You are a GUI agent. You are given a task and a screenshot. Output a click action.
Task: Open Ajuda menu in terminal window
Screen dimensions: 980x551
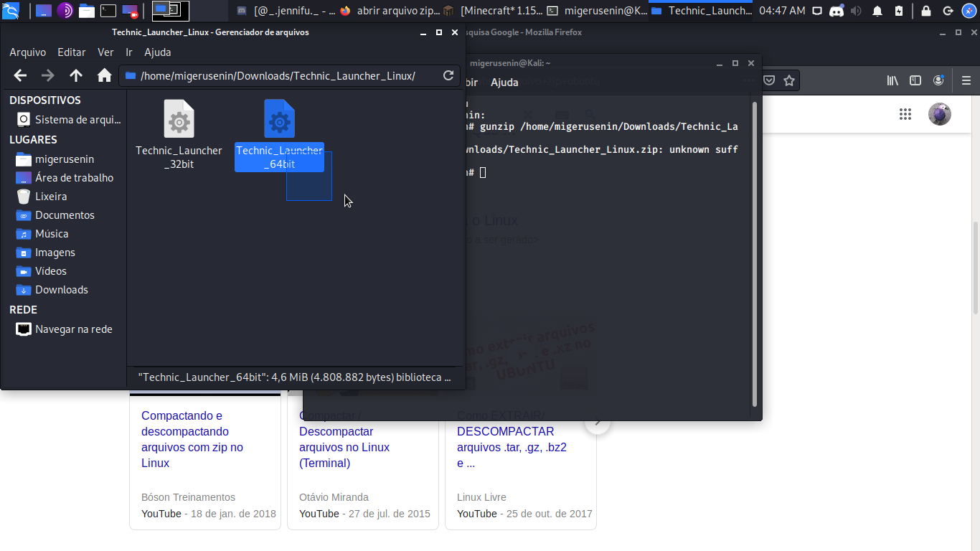[x=504, y=83]
